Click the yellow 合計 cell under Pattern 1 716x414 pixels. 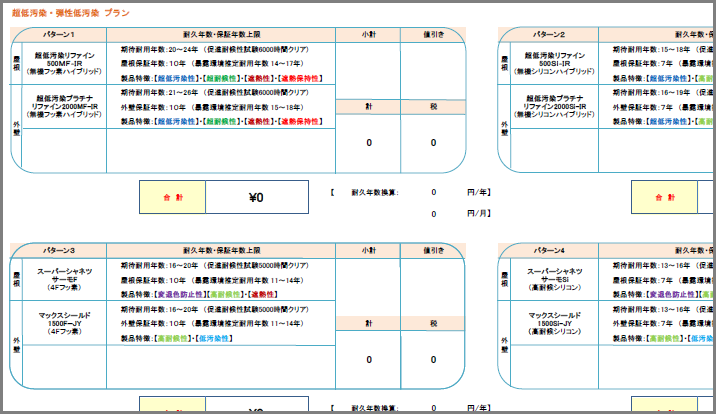pos(174,198)
